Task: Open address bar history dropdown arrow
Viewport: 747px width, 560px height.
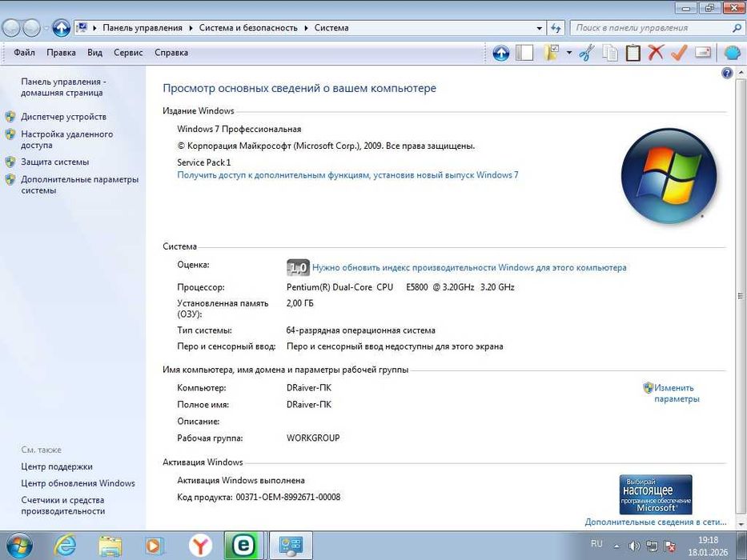Action: (x=540, y=28)
